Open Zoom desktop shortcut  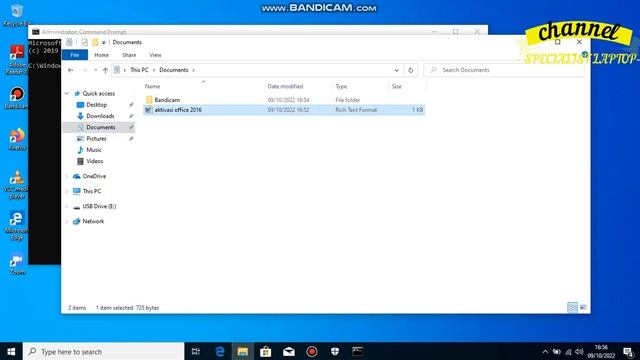coord(17,264)
